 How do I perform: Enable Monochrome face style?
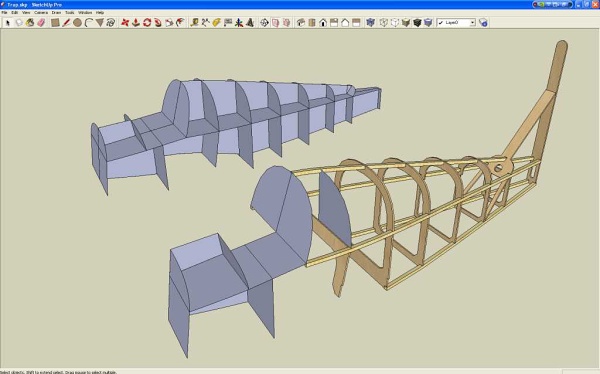pyautogui.click(x=428, y=23)
